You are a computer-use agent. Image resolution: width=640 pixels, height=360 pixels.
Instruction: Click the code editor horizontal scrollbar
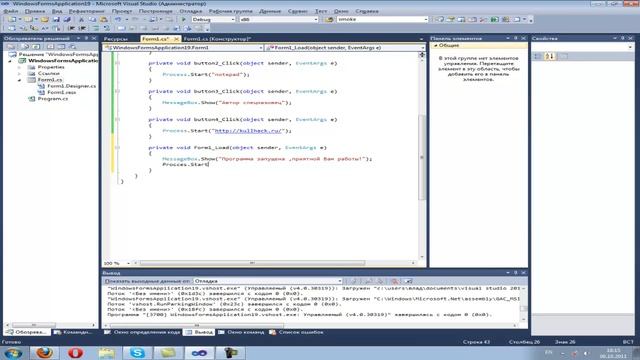[252, 263]
